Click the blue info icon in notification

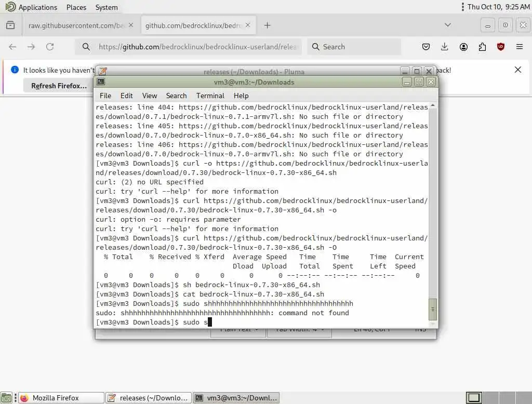click(x=15, y=70)
